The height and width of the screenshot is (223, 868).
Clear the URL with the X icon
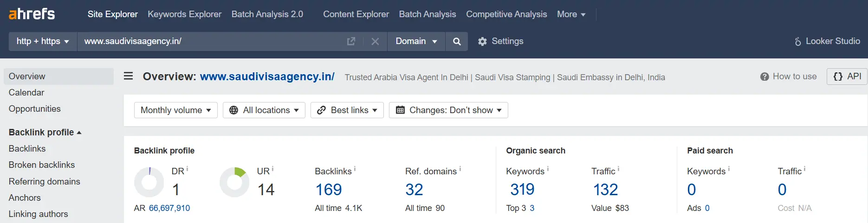tap(375, 41)
